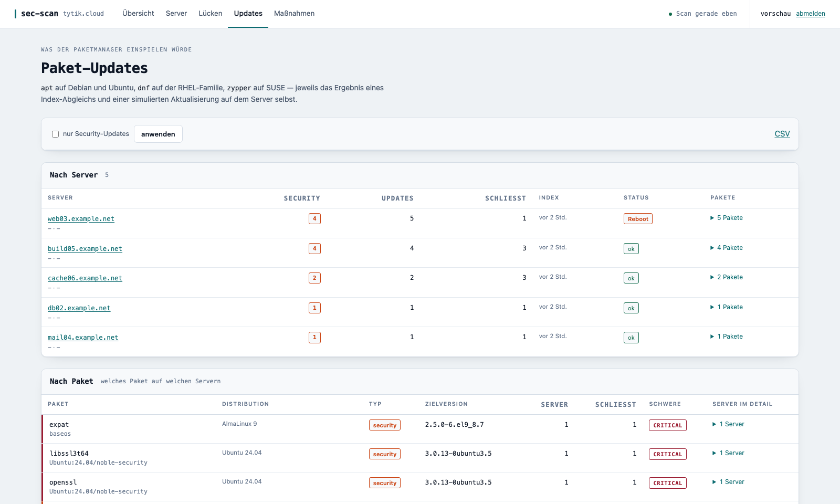
Task: Open web03.example.net server link
Action: pos(81,219)
